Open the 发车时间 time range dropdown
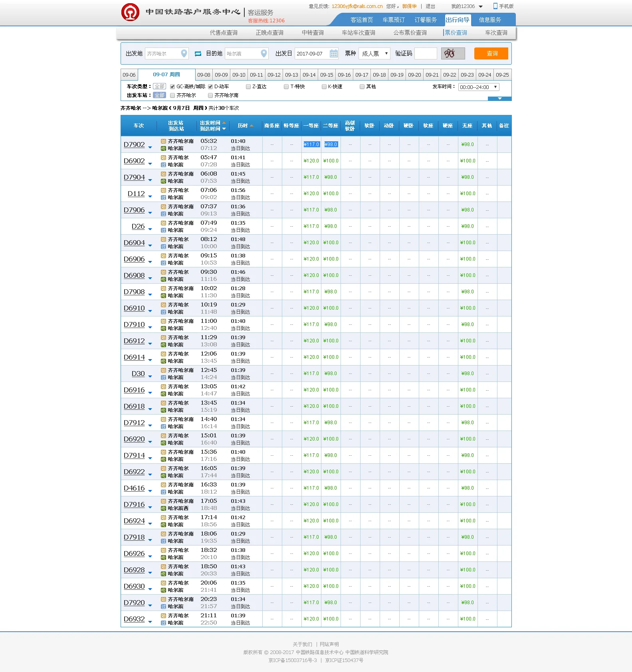This screenshot has width=632, height=672. (x=478, y=87)
